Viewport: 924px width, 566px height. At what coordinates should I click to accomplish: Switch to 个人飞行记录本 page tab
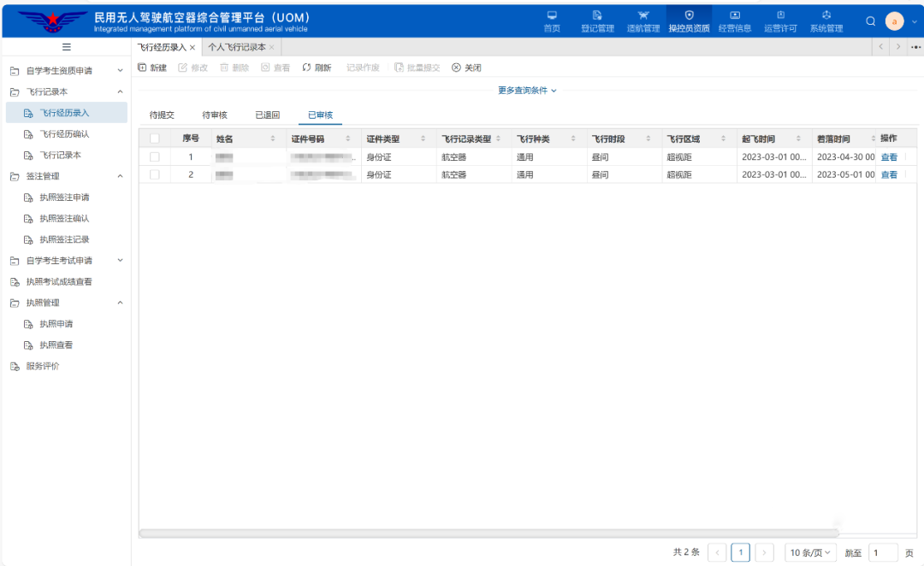[237, 47]
